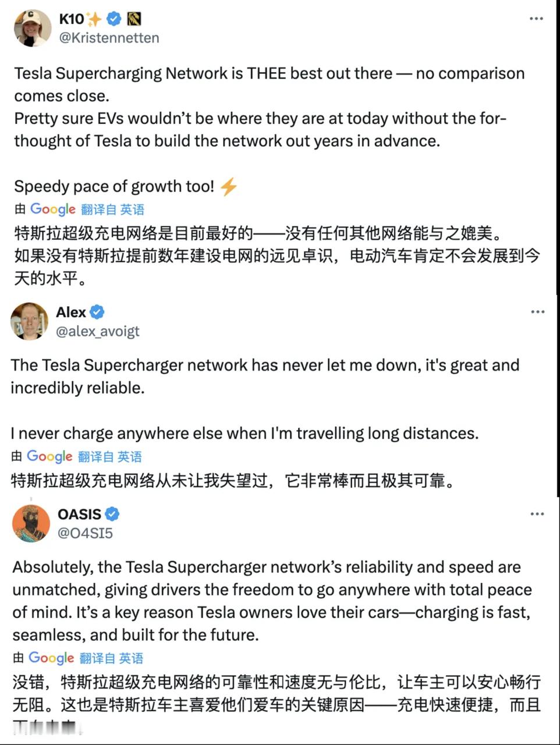Open more options on Alex's tweet
Screen dimensions: 560x745
[x=537, y=312]
